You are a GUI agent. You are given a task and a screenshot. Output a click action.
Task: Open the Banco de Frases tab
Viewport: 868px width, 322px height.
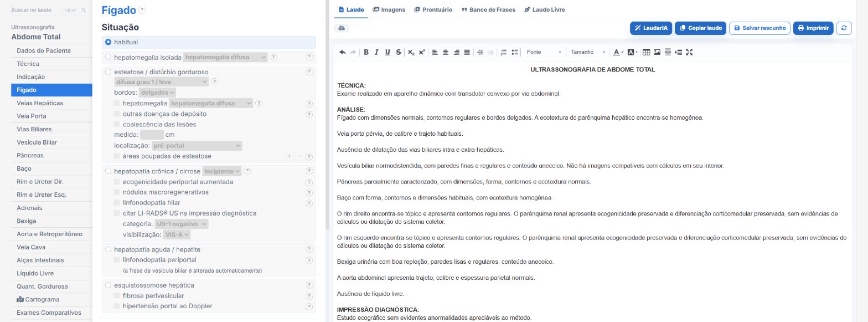click(488, 9)
